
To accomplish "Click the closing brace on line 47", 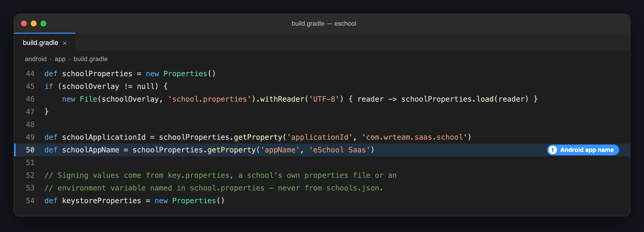I will pos(47,112).
